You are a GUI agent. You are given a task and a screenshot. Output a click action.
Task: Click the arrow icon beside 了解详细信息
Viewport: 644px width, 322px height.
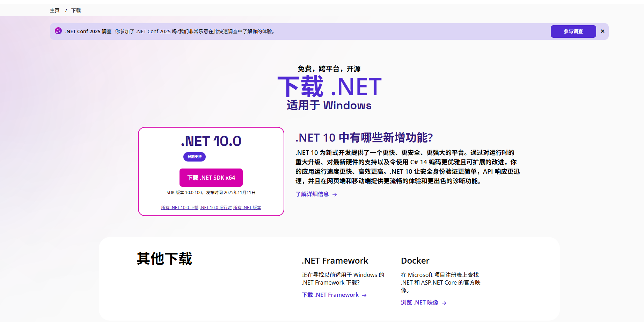[x=335, y=195]
